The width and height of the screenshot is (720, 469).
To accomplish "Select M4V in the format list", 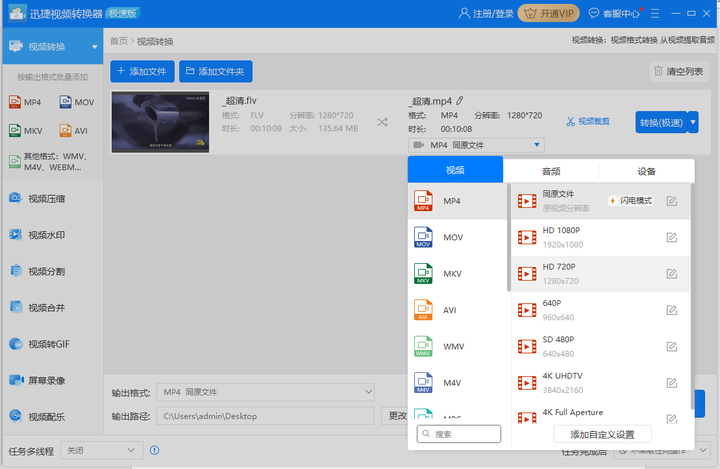I will 457,383.
